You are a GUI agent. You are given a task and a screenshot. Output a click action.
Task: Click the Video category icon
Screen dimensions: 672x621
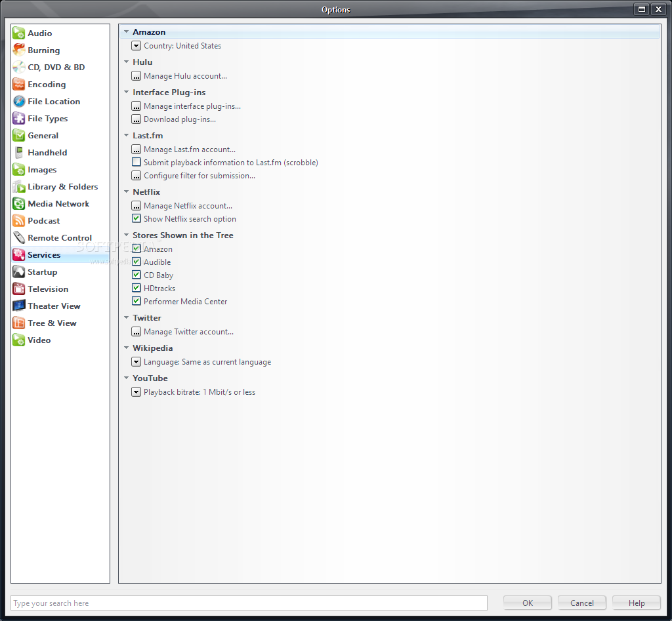pyautogui.click(x=19, y=340)
